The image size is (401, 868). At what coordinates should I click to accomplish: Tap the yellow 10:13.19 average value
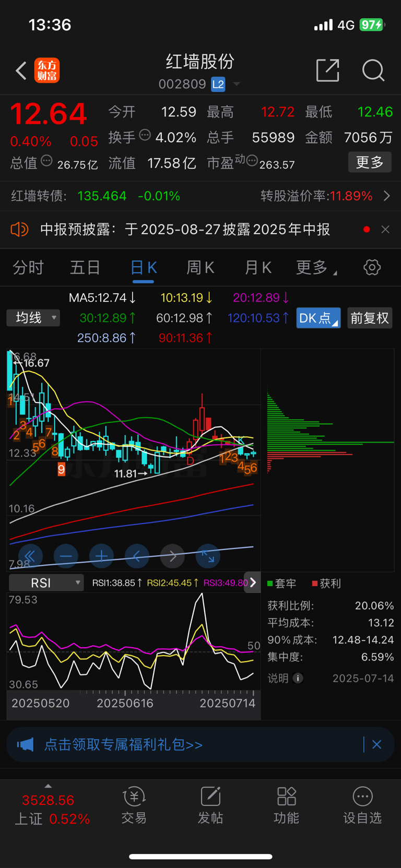[x=186, y=298]
